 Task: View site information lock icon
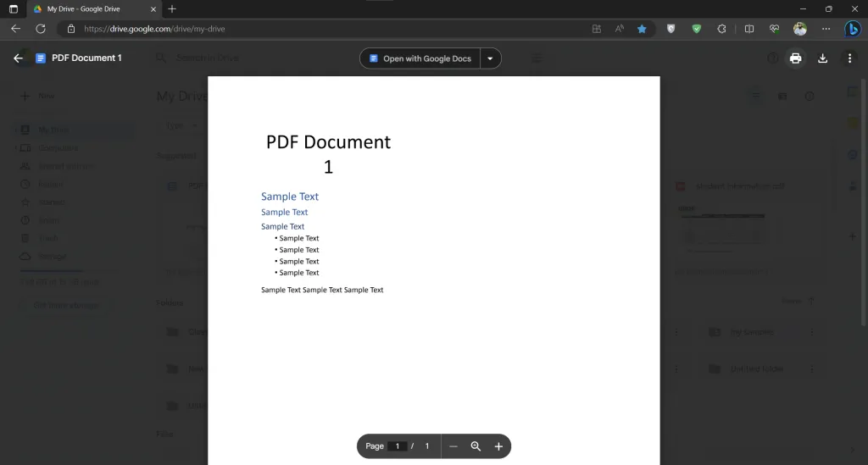pos(71,29)
